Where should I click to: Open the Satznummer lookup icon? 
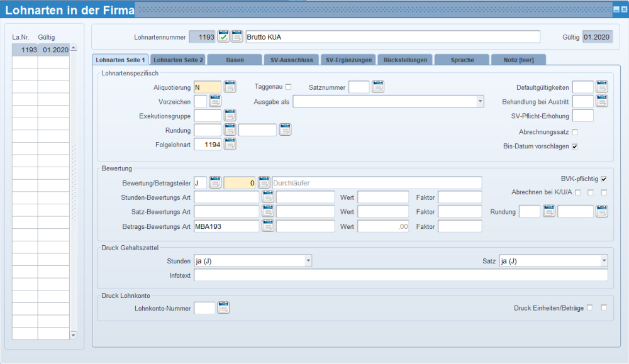pyautogui.click(x=377, y=87)
